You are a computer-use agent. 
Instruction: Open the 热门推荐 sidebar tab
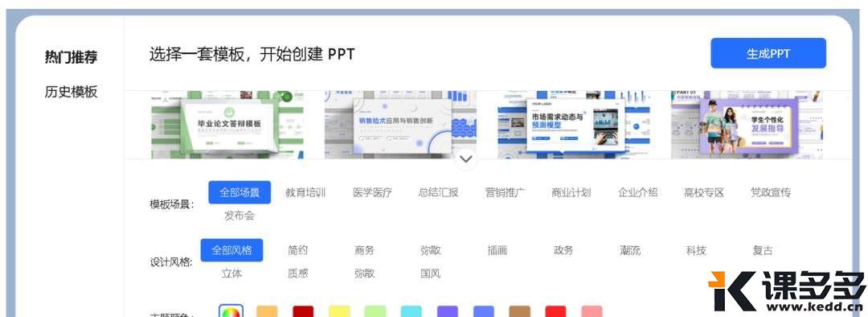coord(71,57)
